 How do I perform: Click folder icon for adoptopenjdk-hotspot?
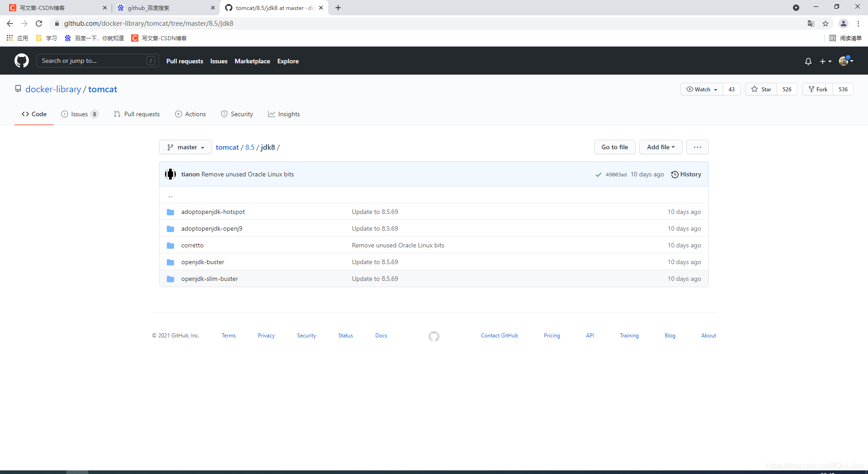(x=170, y=212)
